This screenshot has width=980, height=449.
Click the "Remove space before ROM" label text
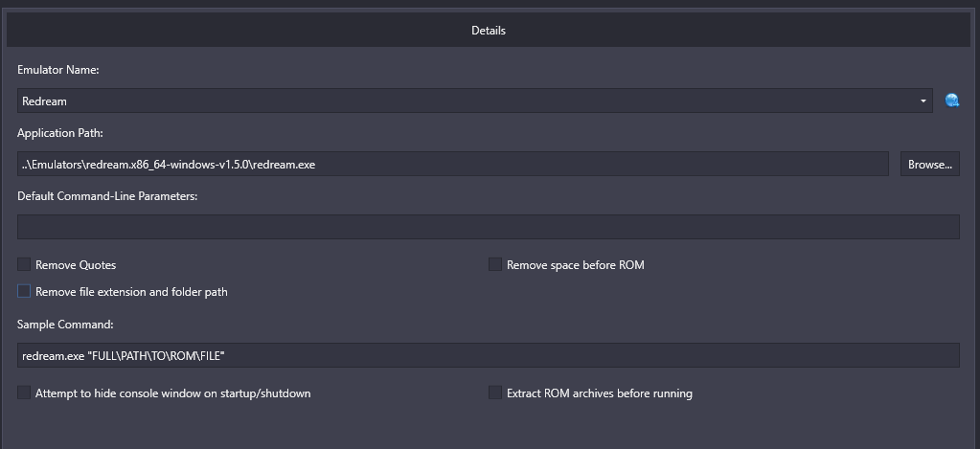point(575,264)
